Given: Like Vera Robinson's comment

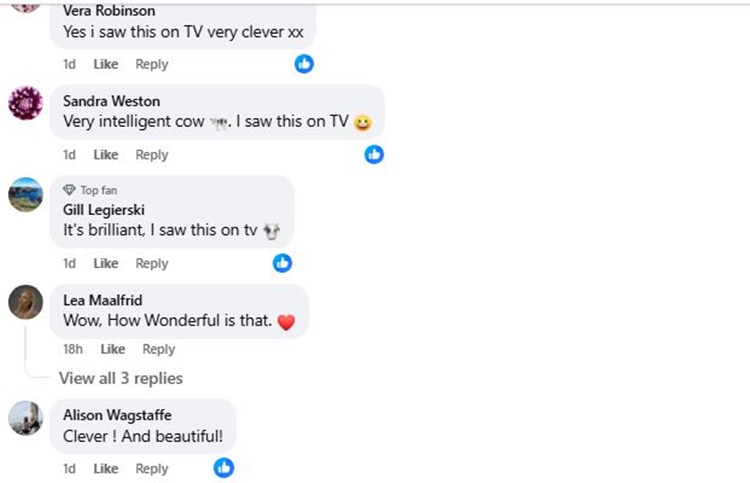Looking at the screenshot, I should click(106, 64).
